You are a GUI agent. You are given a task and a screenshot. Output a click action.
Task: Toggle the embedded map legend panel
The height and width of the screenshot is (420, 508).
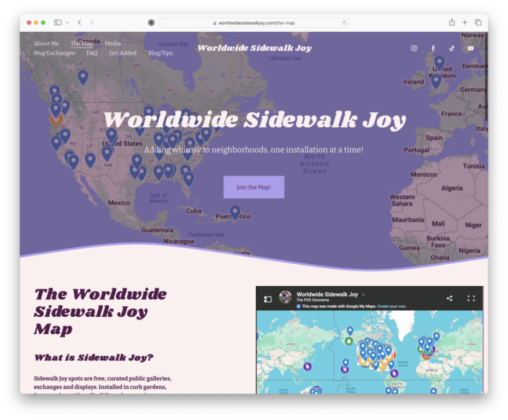pyautogui.click(x=268, y=299)
